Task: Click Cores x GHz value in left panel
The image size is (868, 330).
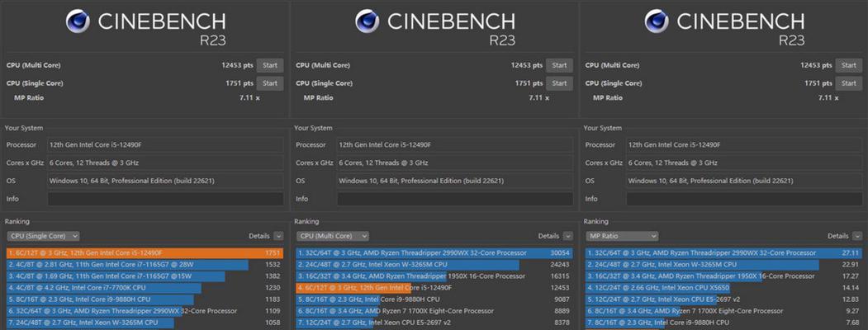Action: [x=165, y=163]
